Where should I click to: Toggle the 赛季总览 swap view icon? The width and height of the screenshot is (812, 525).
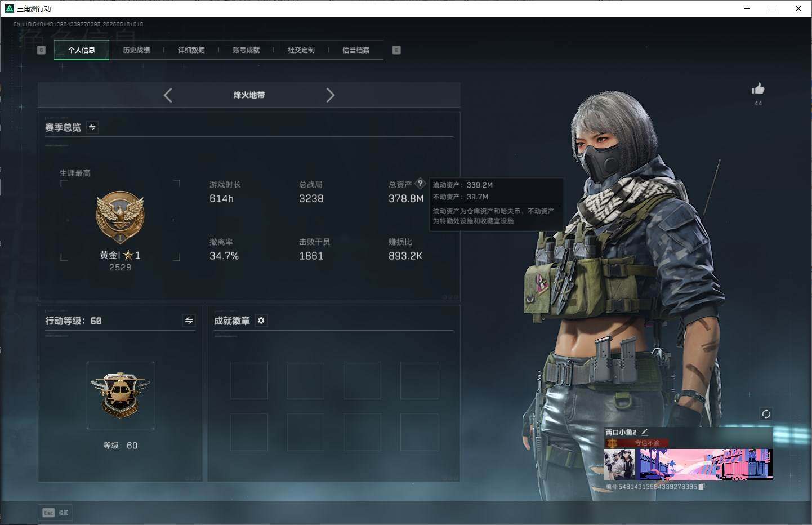pyautogui.click(x=92, y=127)
